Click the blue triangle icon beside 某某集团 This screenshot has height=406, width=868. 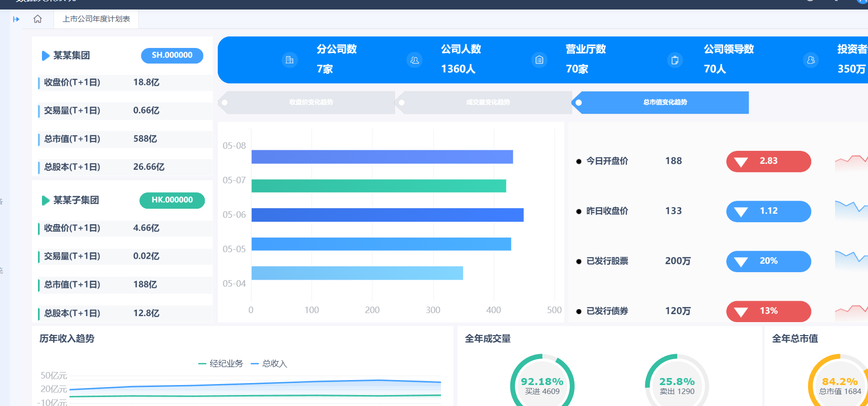click(45, 55)
